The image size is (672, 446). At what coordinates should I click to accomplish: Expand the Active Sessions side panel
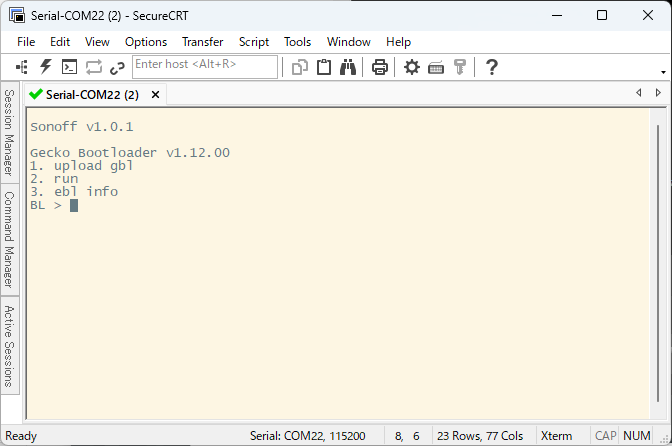point(9,346)
